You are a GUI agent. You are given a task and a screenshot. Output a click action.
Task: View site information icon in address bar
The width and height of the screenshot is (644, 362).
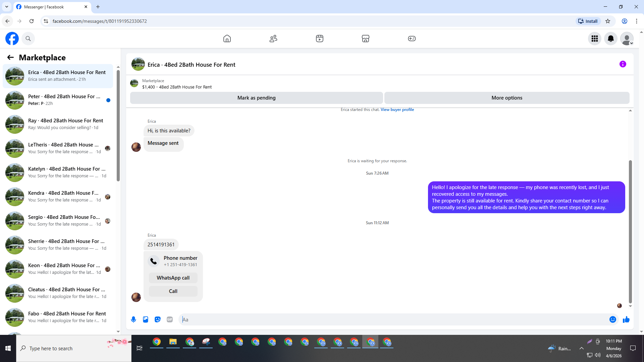(46, 21)
